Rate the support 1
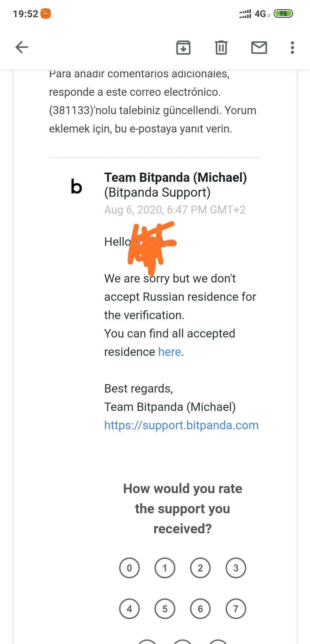 [x=165, y=568]
